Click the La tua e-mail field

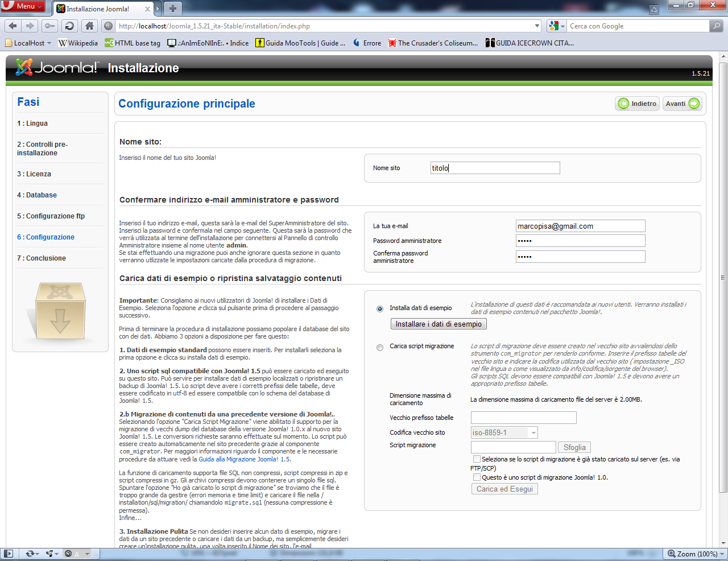(x=581, y=226)
